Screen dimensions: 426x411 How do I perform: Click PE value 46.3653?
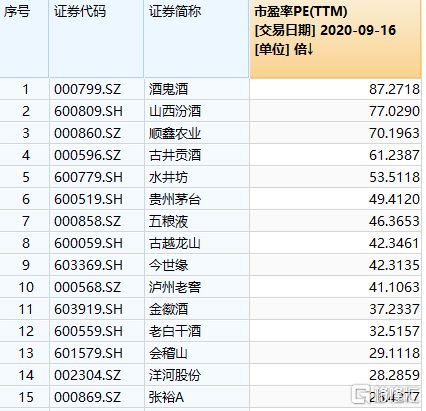[x=394, y=221]
